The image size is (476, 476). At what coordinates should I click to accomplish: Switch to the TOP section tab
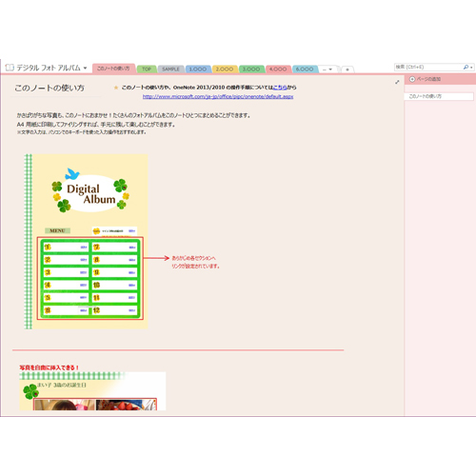pos(147,69)
